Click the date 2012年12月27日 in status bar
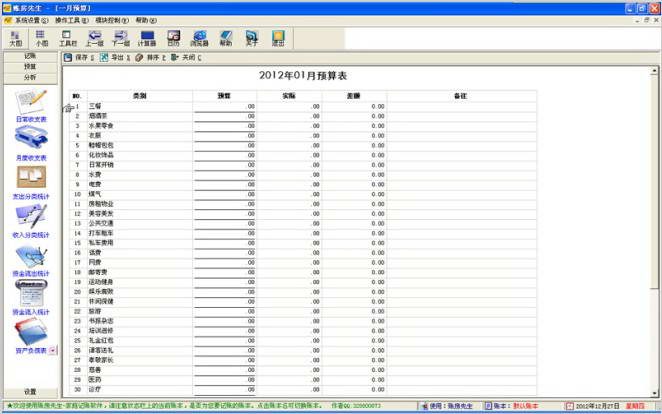This screenshot has height=414, width=662. [x=597, y=406]
